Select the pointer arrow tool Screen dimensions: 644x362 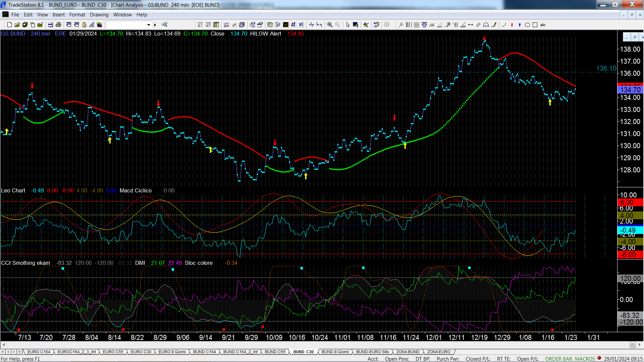point(348,25)
